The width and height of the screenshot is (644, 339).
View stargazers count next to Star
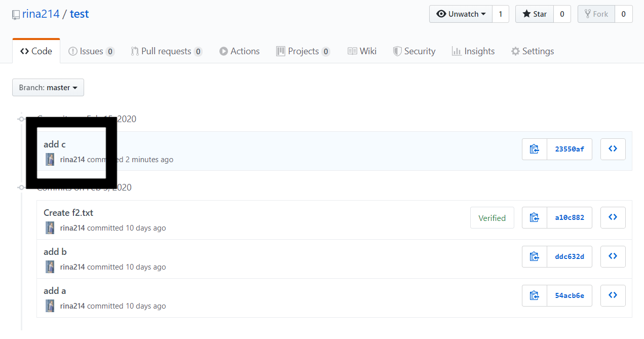tap(562, 14)
